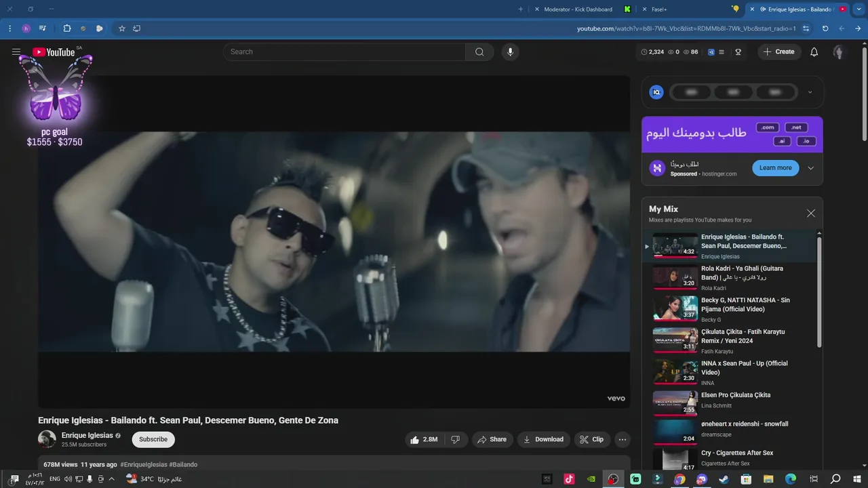Create a Clip of the video
This screenshot has width=868, height=488.
tap(592, 439)
